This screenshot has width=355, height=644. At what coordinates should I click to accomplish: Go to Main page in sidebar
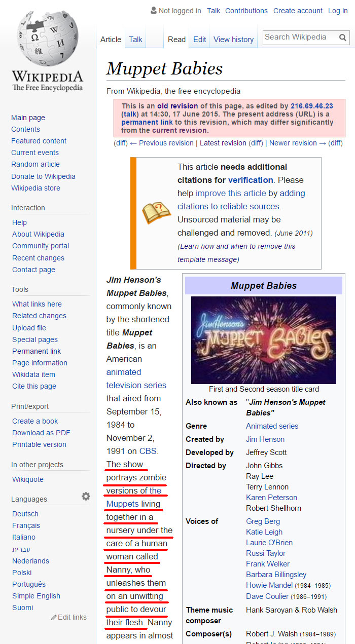pos(28,118)
